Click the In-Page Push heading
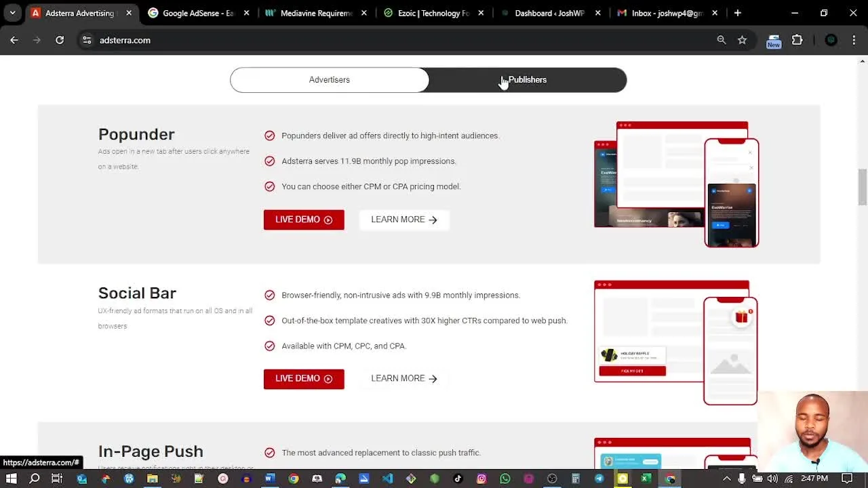The width and height of the screenshot is (868, 488). (151, 451)
